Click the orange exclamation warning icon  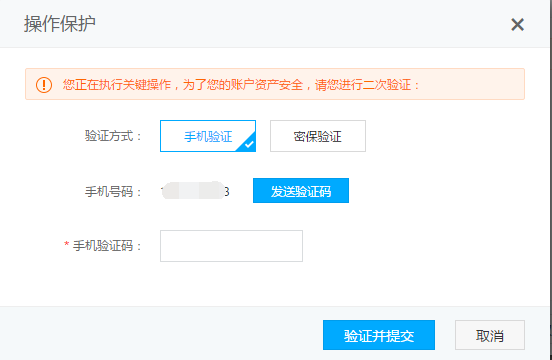[x=44, y=85]
